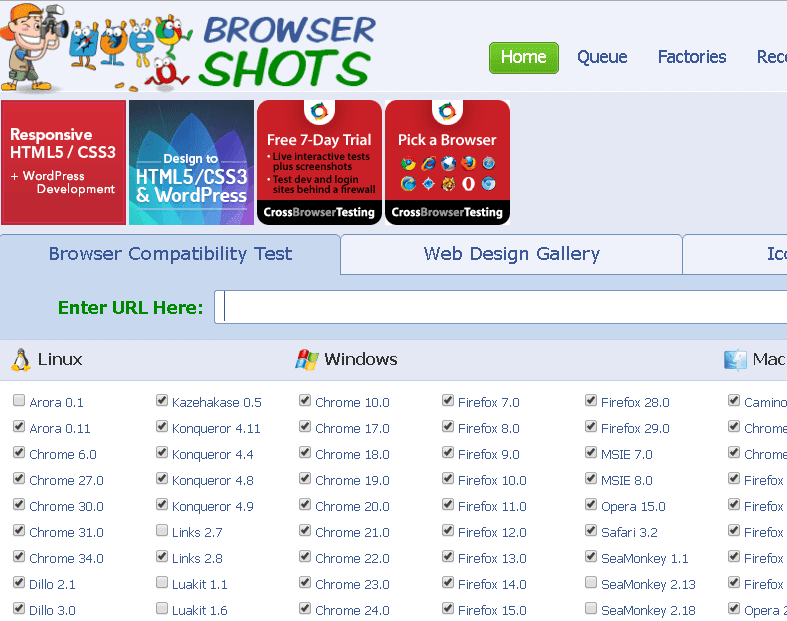Enable Luakit 1.6 checkbox
Viewport: 787px width, 621px height.
[162, 608]
